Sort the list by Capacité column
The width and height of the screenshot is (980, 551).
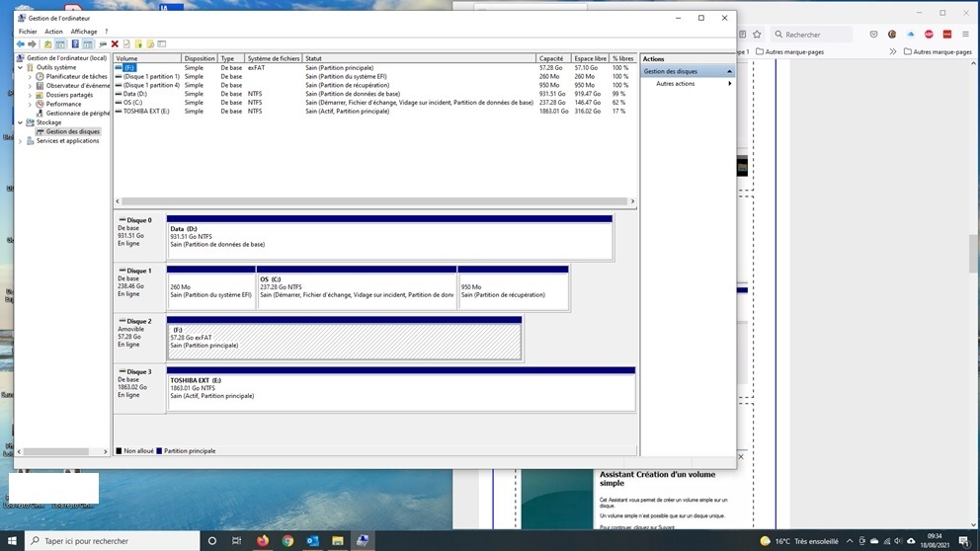553,58
